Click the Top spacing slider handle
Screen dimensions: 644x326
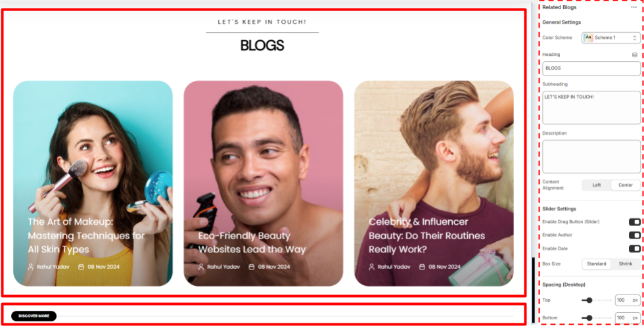589,300
